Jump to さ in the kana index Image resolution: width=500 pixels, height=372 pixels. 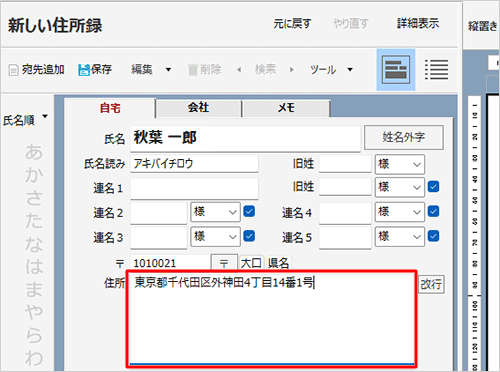point(34,198)
